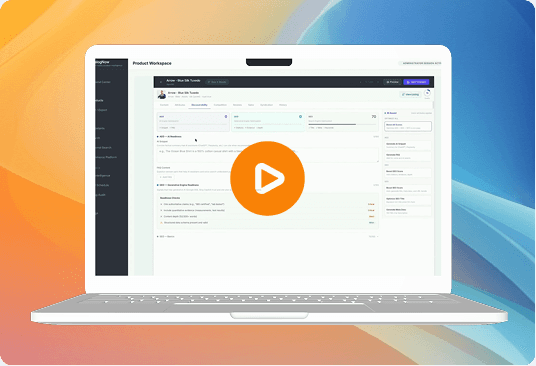This screenshot has height=366, width=536.
Task: Go to previous product with the header arrow
Action: click(361, 82)
